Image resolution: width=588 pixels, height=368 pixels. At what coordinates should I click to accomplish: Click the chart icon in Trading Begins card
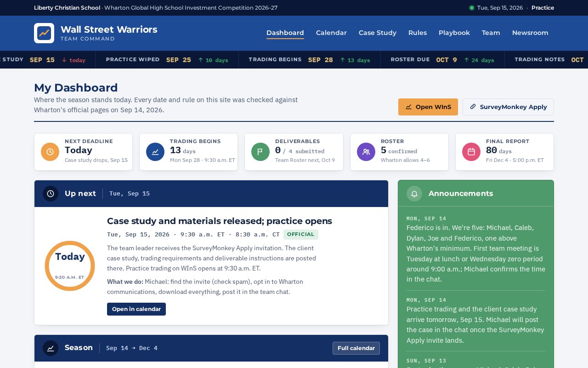(155, 152)
